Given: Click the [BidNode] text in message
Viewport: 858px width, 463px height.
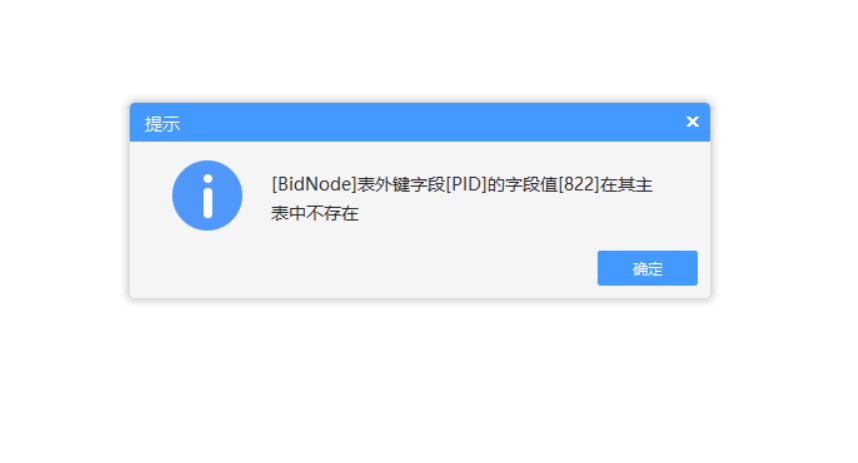Looking at the screenshot, I should point(314,184).
